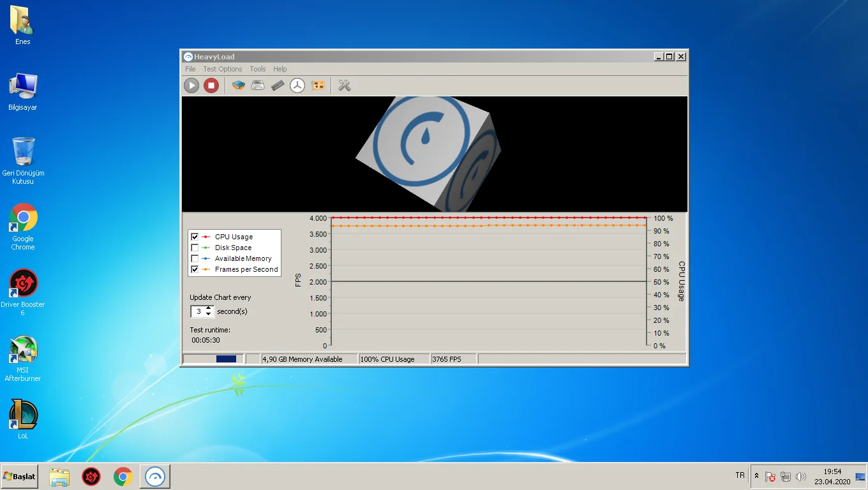Screen dimensions: 868x490
Task: Enable the Disk Space chart series
Action: click(195, 248)
